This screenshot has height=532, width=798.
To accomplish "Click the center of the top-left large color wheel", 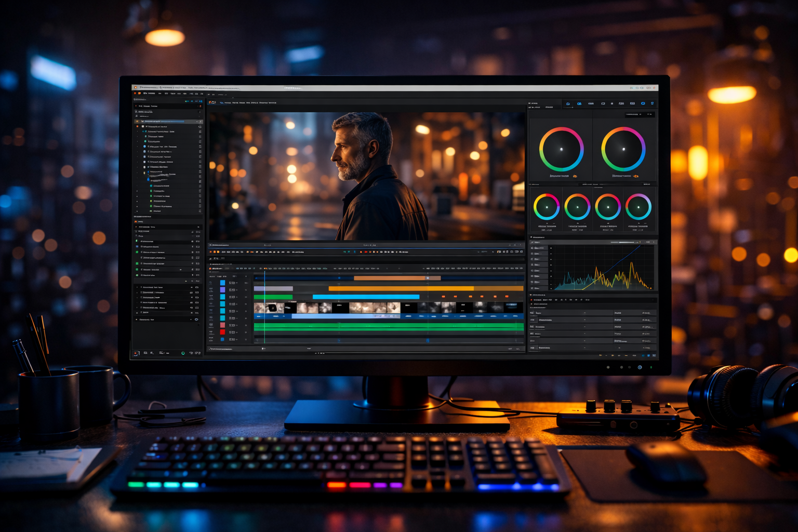I will point(561,150).
